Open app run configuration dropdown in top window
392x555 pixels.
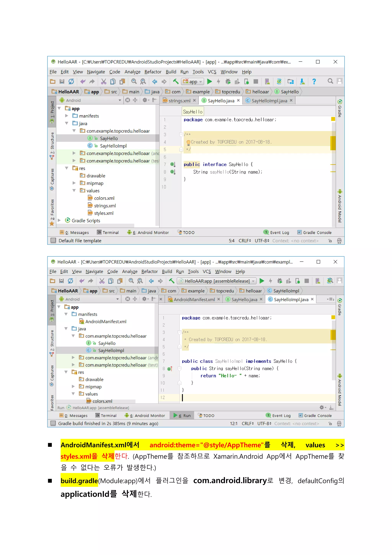(x=193, y=82)
